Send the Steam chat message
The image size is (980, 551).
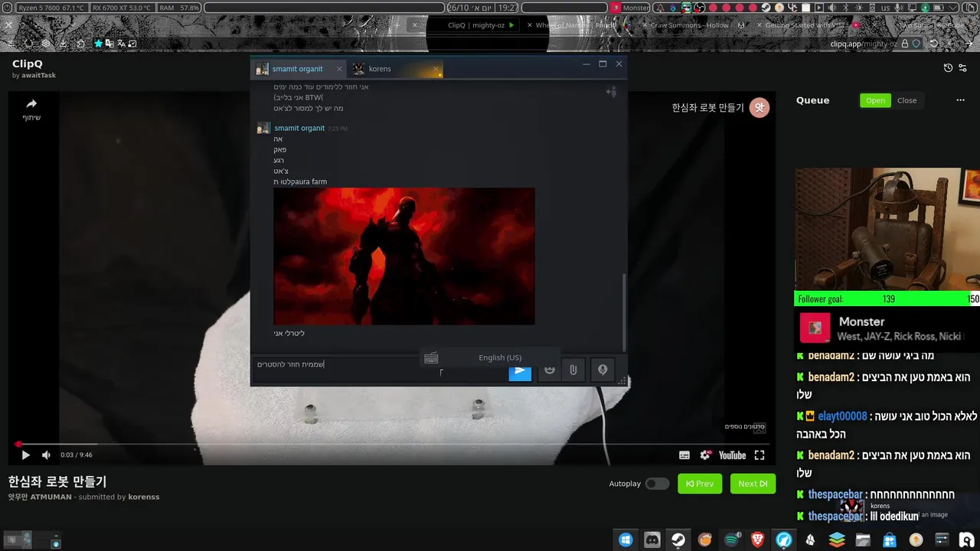[520, 371]
